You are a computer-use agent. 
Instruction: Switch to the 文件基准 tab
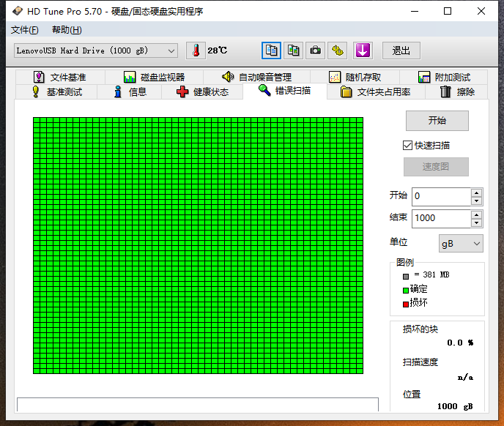[x=60, y=77]
